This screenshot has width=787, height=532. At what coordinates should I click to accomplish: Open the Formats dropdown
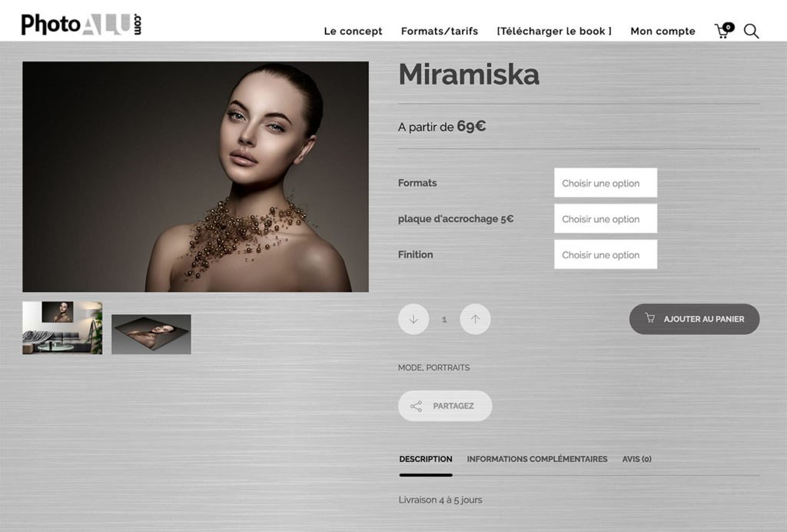606,183
